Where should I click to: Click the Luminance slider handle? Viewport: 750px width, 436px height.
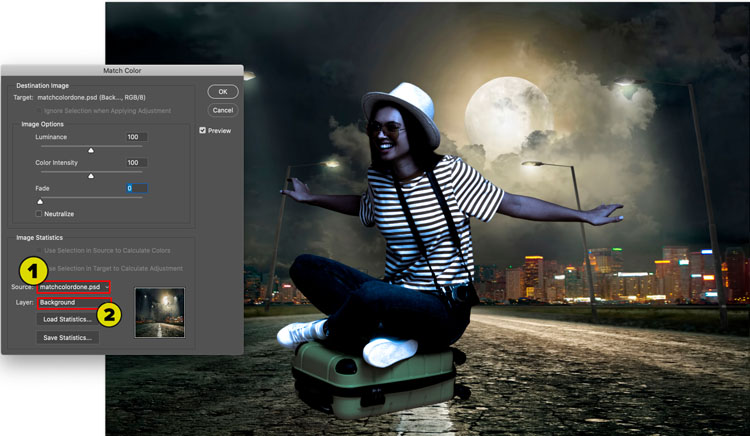[x=91, y=150]
